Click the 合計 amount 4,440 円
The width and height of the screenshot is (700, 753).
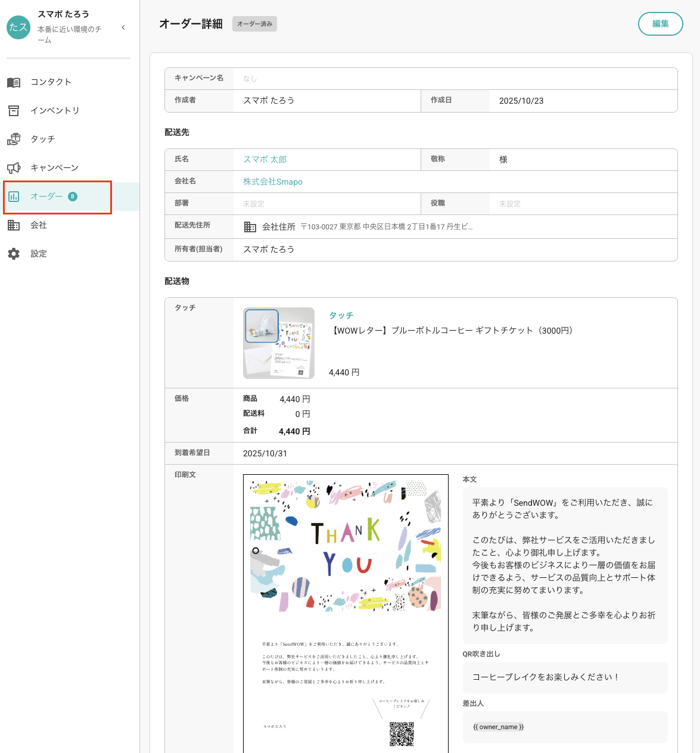point(294,431)
